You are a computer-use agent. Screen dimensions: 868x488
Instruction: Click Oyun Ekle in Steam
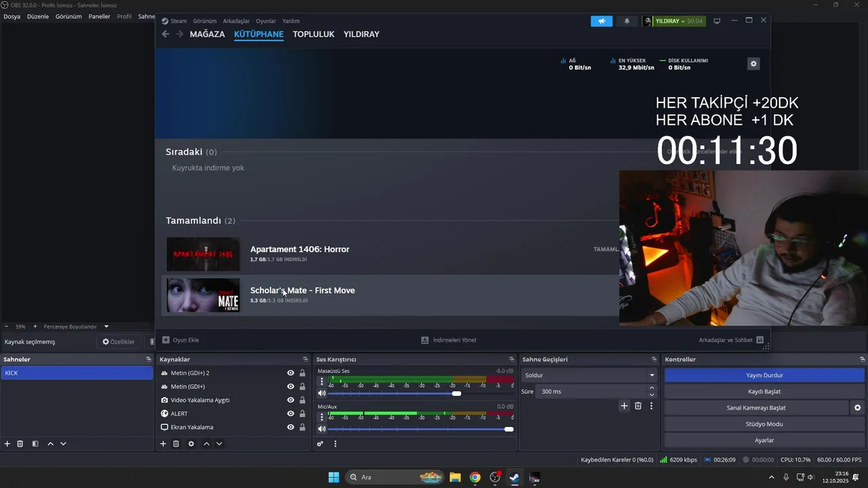180,340
